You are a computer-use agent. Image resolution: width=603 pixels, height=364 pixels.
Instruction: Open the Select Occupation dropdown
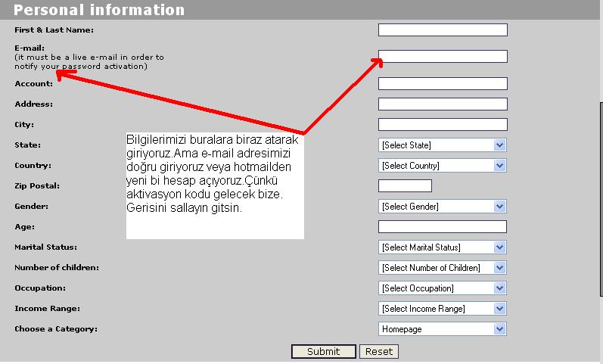pyautogui.click(x=443, y=288)
